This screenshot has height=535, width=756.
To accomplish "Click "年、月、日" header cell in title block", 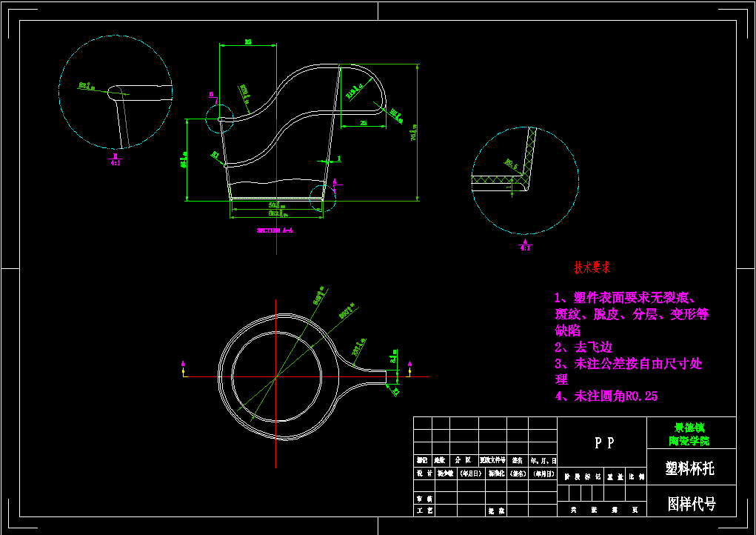I will coord(543,461).
